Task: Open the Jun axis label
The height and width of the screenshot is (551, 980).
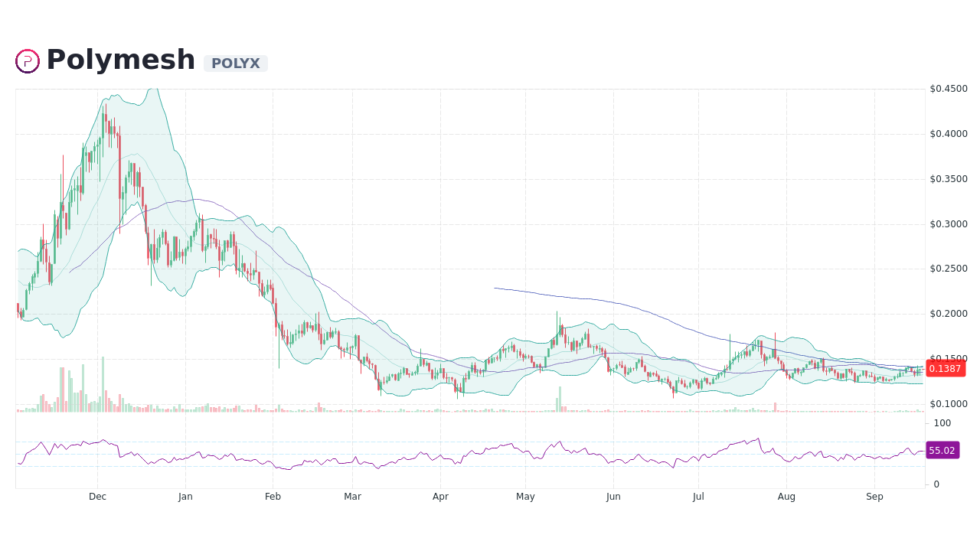Action: 613,496
